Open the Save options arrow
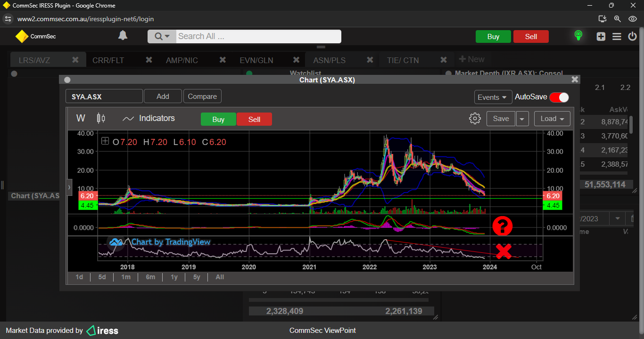 (522, 119)
